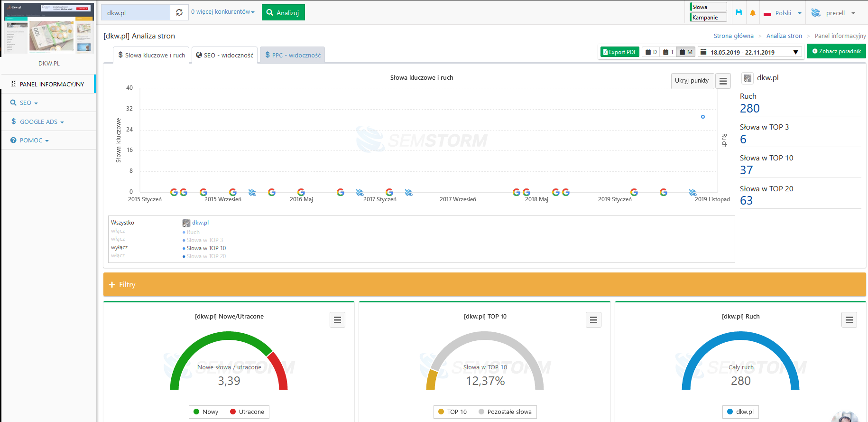Screen dimensions: 868x422
Task: Select monthly view M button
Action: (686, 52)
